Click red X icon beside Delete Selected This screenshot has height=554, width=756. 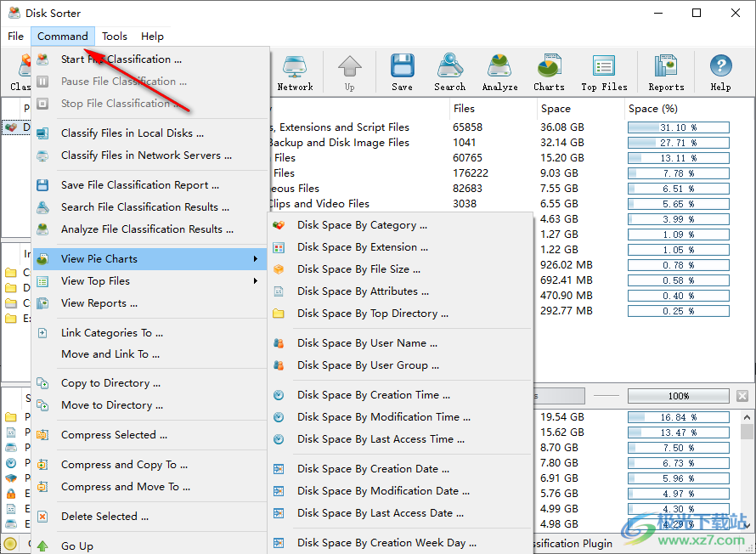click(43, 517)
